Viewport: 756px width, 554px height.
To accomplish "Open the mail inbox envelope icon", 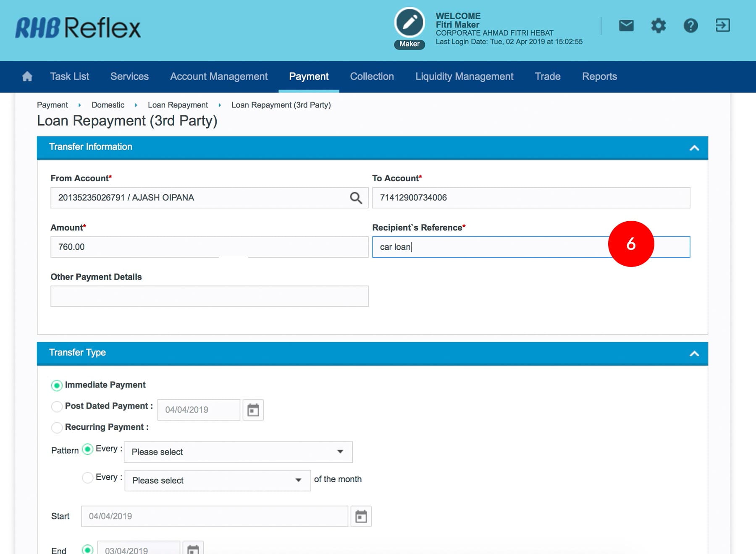I will pyautogui.click(x=626, y=26).
